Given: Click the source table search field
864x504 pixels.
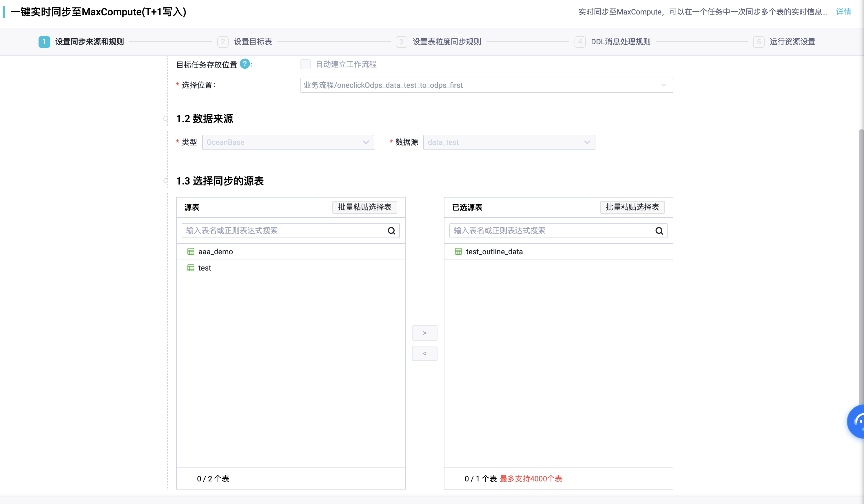Looking at the screenshot, I should [x=285, y=231].
